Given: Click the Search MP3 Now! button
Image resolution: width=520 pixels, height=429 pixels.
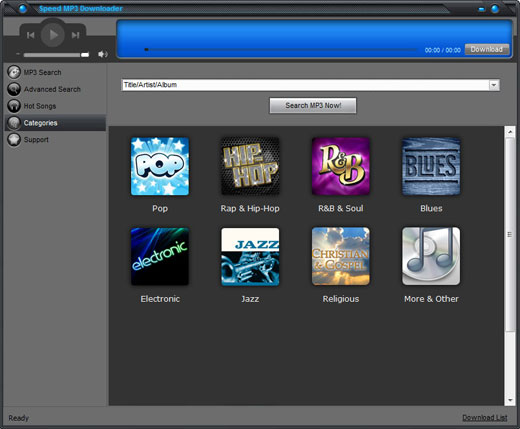Looking at the screenshot, I should 313,106.
